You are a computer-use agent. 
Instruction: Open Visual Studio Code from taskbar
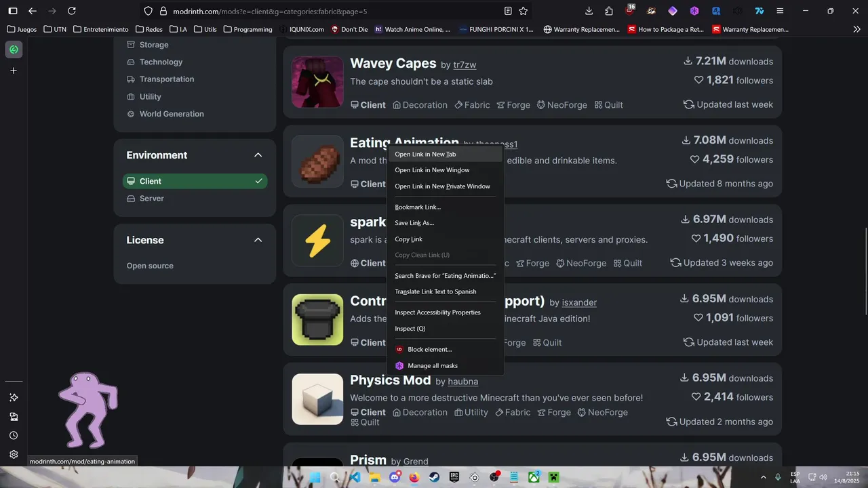[355, 477]
